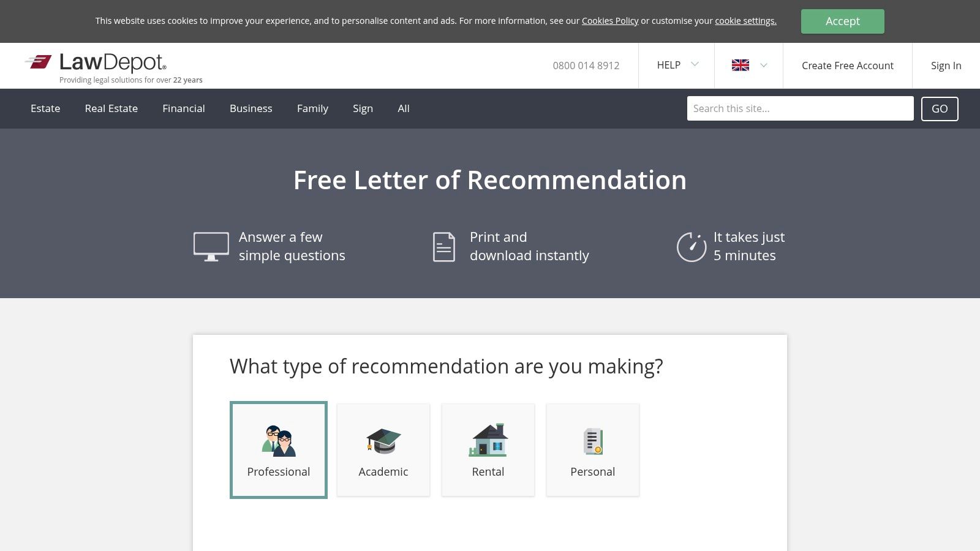Click the Rental house icon
This screenshot has width=980, height=551.
[x=488, y=440]
